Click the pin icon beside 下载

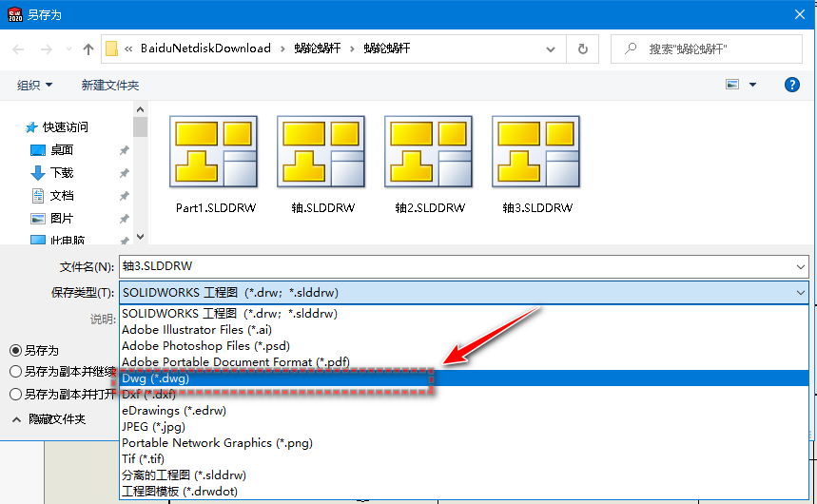pos(124,173)
